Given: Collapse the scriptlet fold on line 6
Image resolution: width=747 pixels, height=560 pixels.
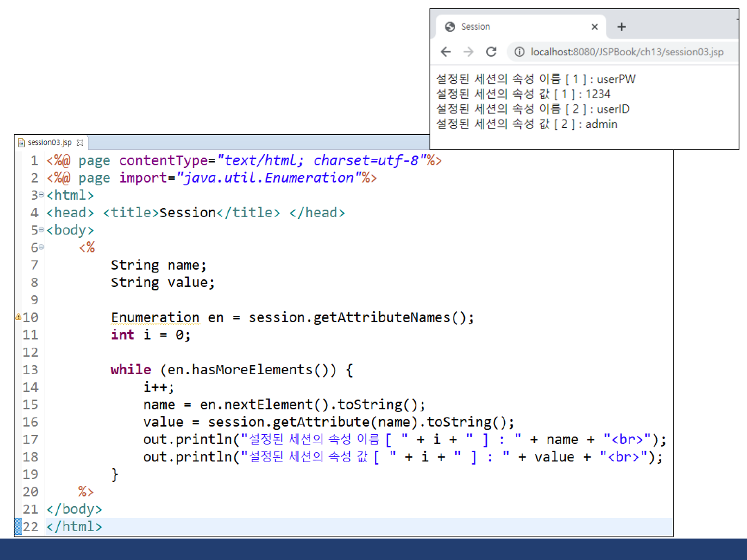Looking at the screenshot, I should click(x=41, y=247).
